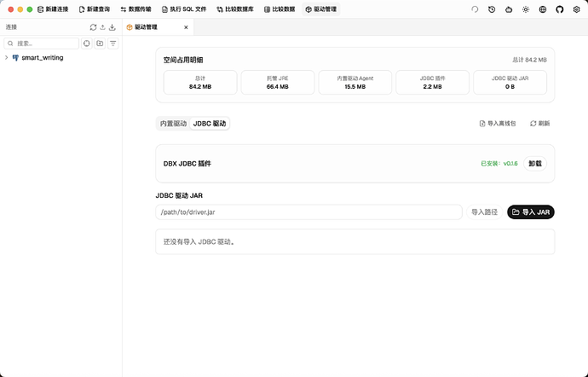
Task: Click the new folder icon beside search
Action: [x=100, y=43]
